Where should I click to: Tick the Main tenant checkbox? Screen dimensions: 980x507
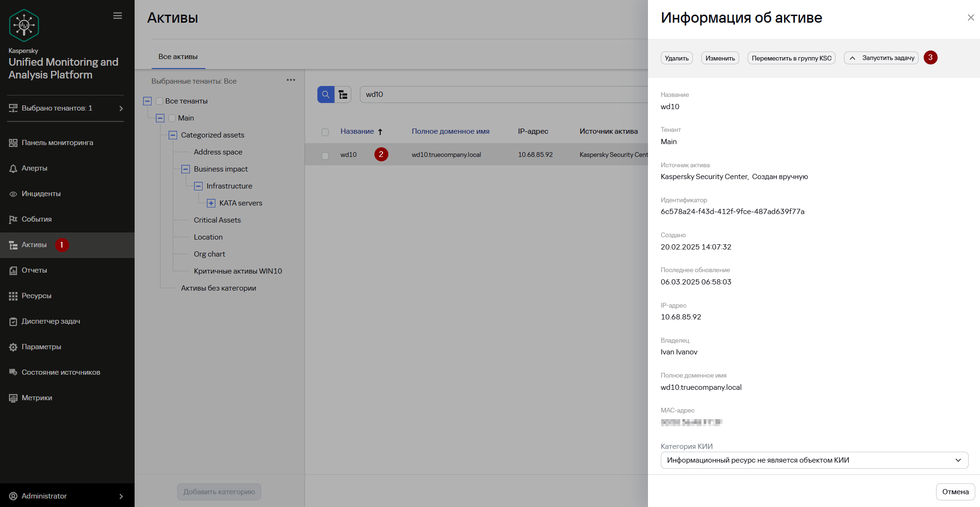172,118
